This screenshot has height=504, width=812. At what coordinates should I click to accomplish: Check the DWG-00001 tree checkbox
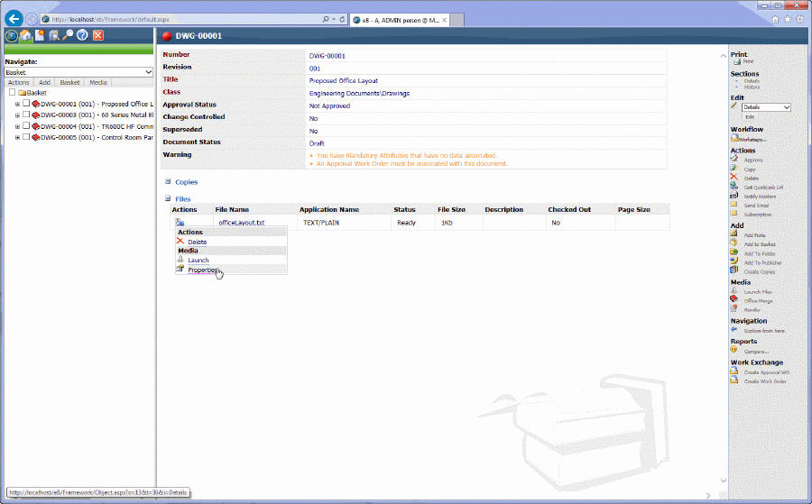point(26,103)
